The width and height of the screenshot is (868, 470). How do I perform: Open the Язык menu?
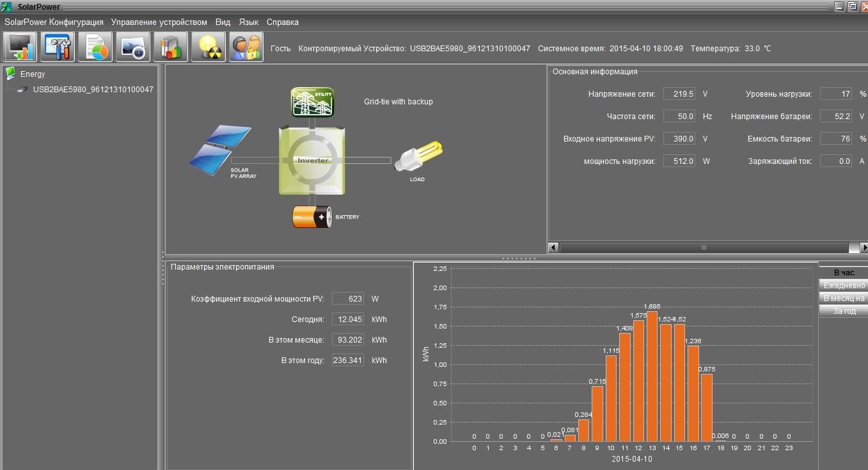pos(249,22)
